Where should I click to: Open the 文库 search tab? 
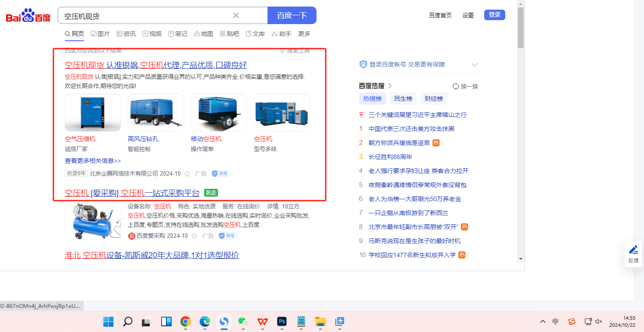[255, 34]
